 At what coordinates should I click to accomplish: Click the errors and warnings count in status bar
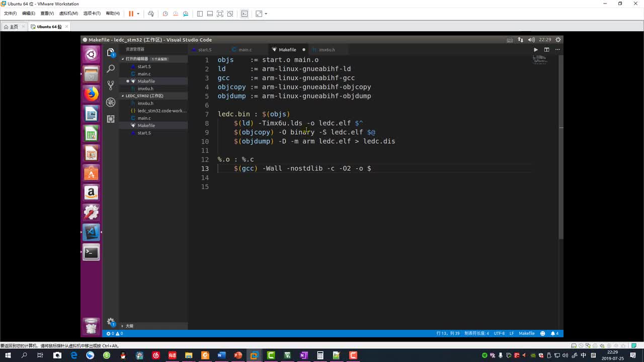click(x=115, y=333)
